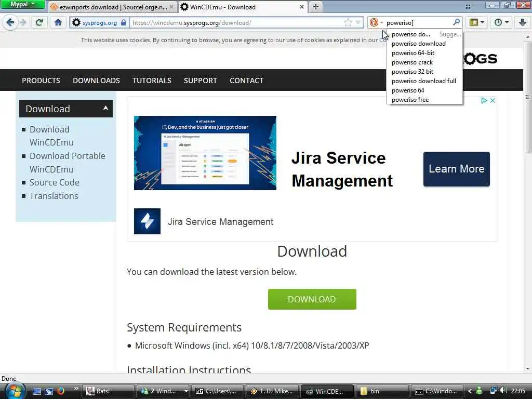The width and height of the screenshot is (532, 399).
Task: Open the browser home page
Action: [x=58, y=23]
